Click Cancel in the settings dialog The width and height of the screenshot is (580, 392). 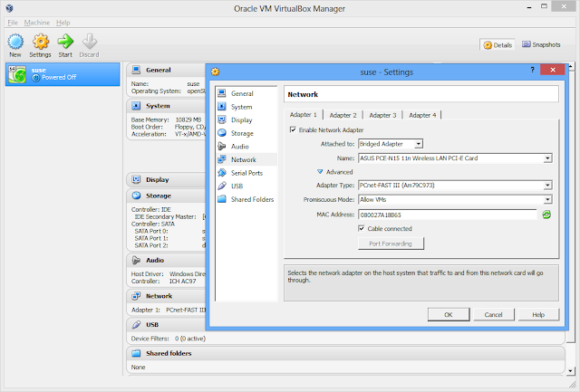493,314
